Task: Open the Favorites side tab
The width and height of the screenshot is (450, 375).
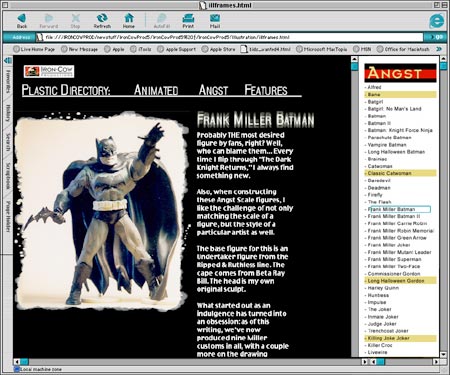Action: point(8,81)
